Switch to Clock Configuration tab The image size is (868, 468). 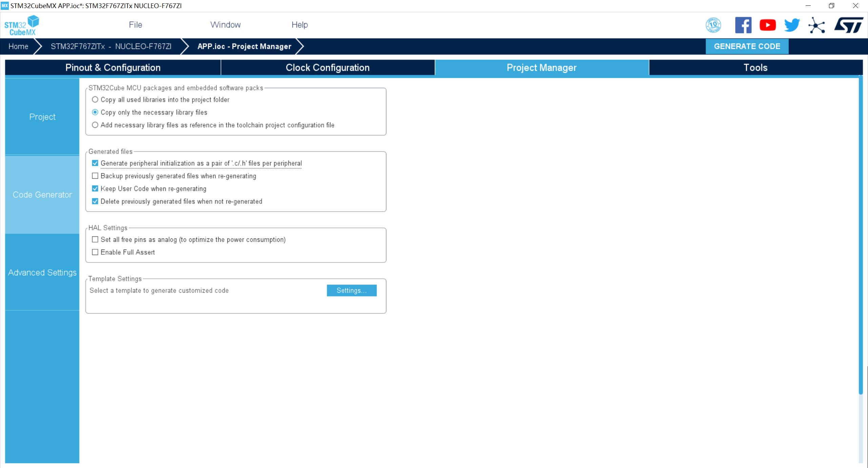point(327,67)
